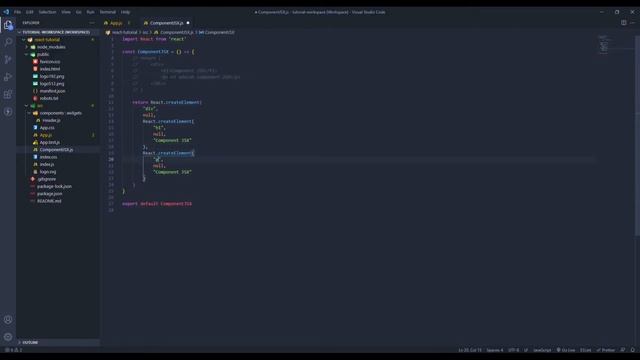Viewport: 640px width, 360px height.
Task: Click the code minimap preview
Action: click(x=604, y=44)
